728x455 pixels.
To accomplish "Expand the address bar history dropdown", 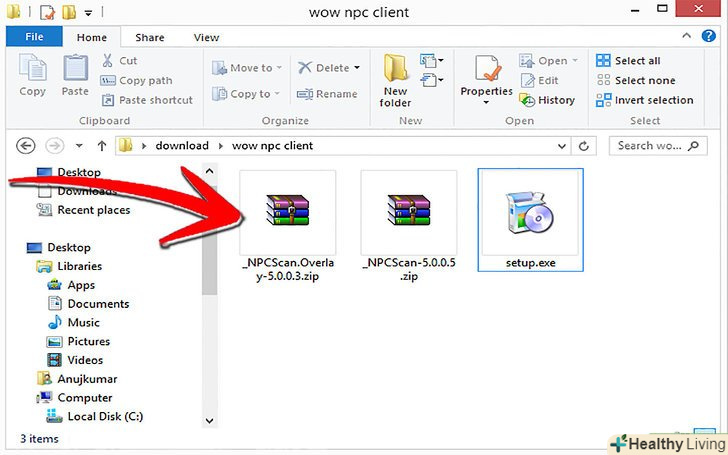I will coord(562,146).
